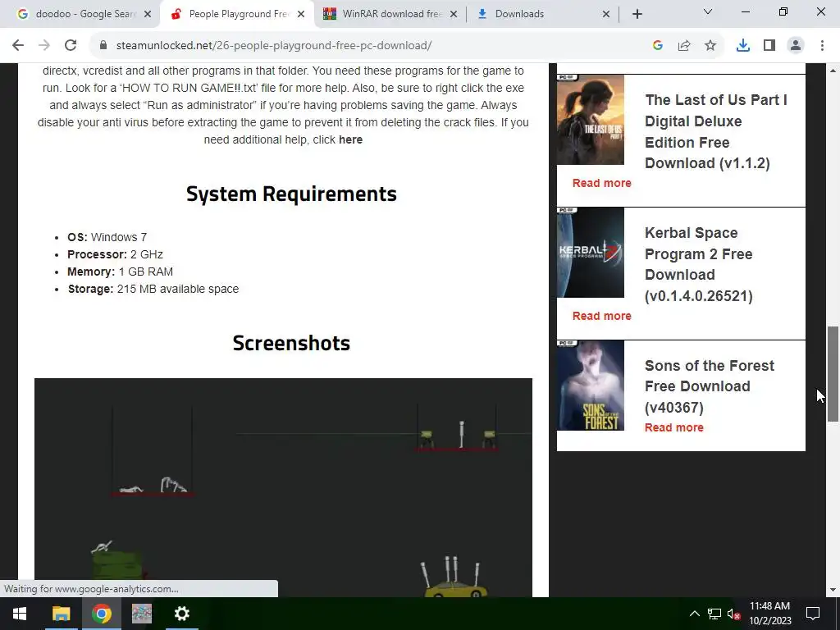Screen dimensions: 840x630
Task: Toggle the Chrome side panel icon
Action: point(769,46)
